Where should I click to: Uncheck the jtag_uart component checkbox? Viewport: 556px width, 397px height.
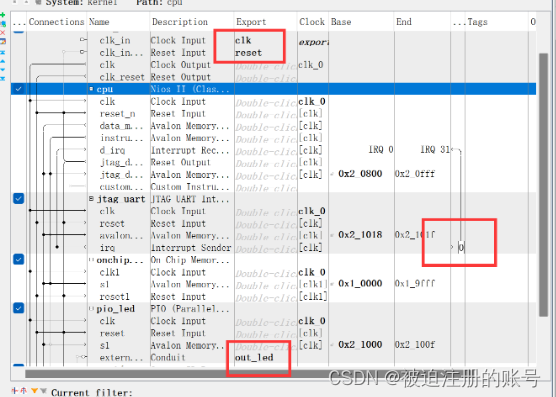18,198
